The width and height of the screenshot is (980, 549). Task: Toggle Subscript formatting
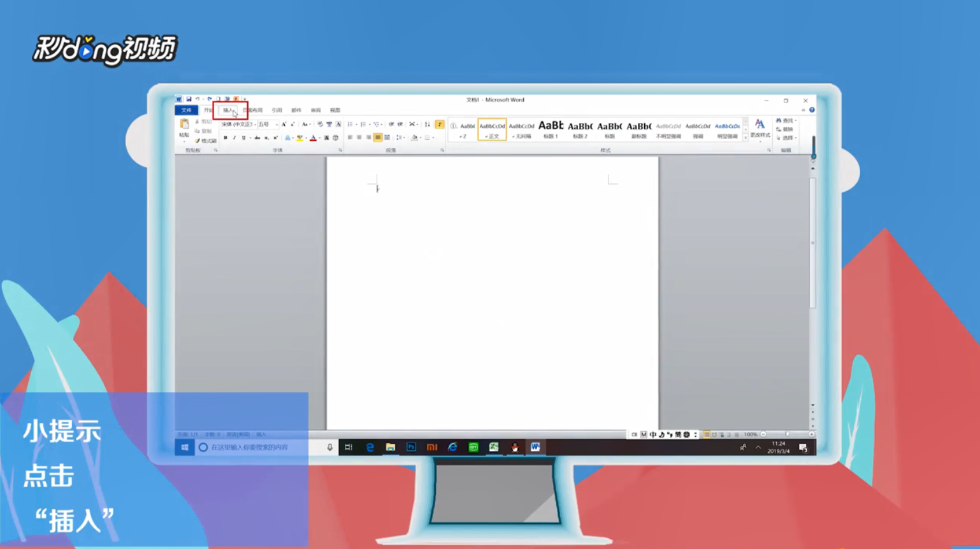[x=266, y=138]
